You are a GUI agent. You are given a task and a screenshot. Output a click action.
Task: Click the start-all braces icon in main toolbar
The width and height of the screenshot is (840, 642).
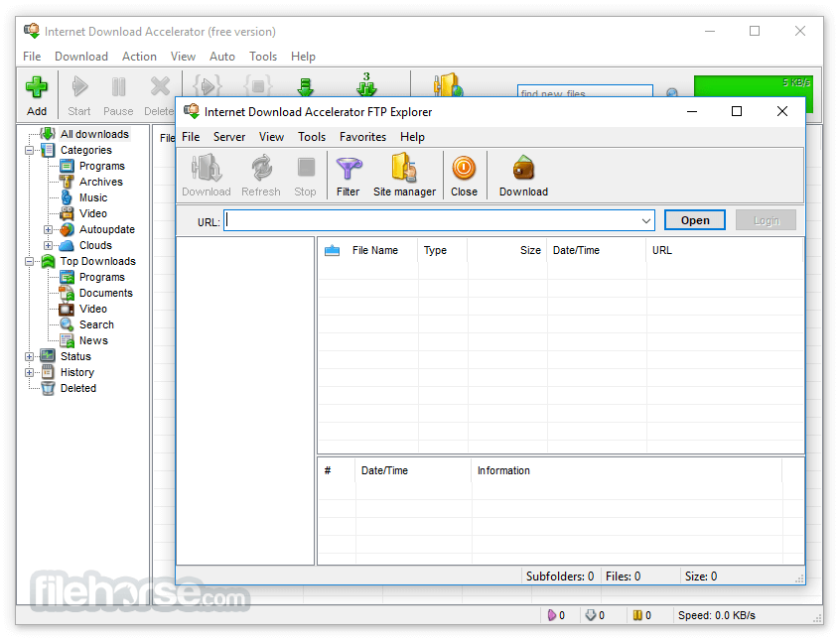(208, 85)
